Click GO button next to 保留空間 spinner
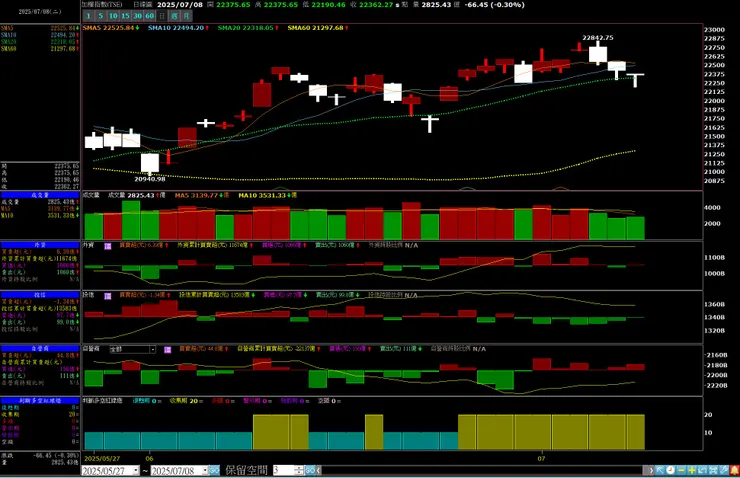740x478 pixels. [310, 470]
